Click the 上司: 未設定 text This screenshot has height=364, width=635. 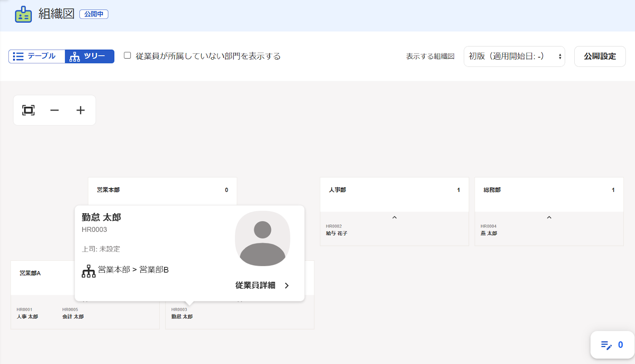[x=101, y=249]
